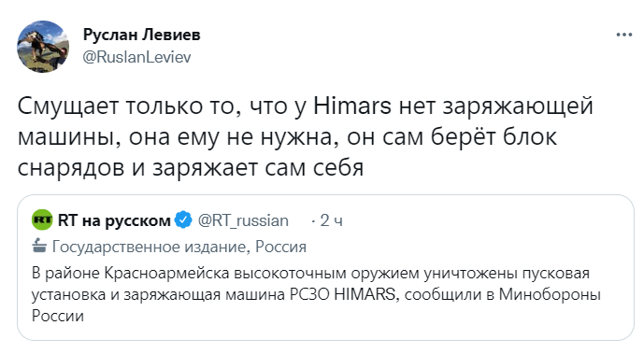This screenshot has width=644, height=354.
Task: Open the three-dot more options menu
Action: (624, 35)
